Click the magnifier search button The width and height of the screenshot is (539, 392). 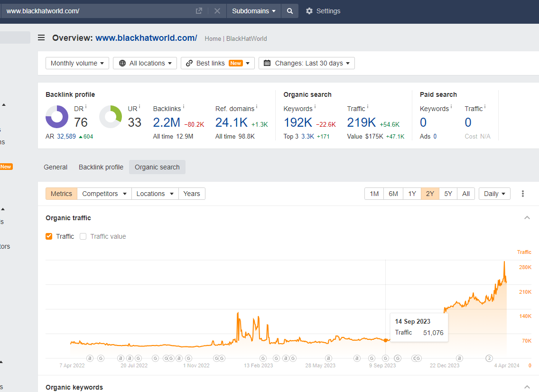point(290,11)
